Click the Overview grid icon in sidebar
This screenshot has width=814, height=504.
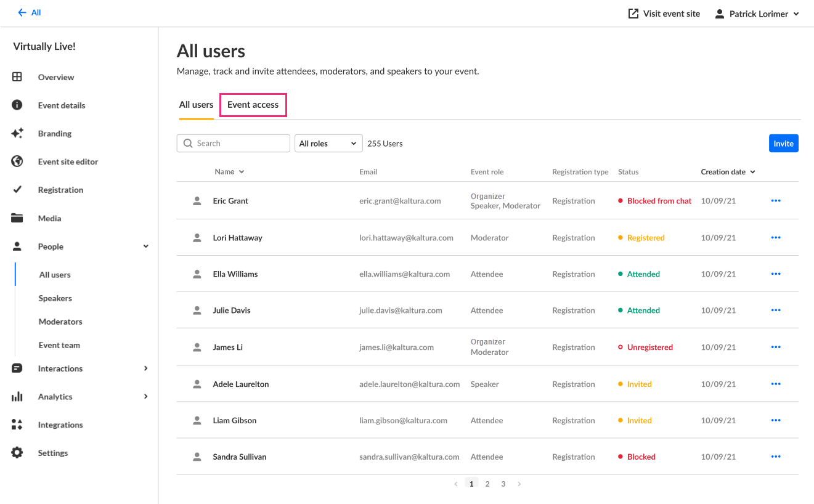17,77
